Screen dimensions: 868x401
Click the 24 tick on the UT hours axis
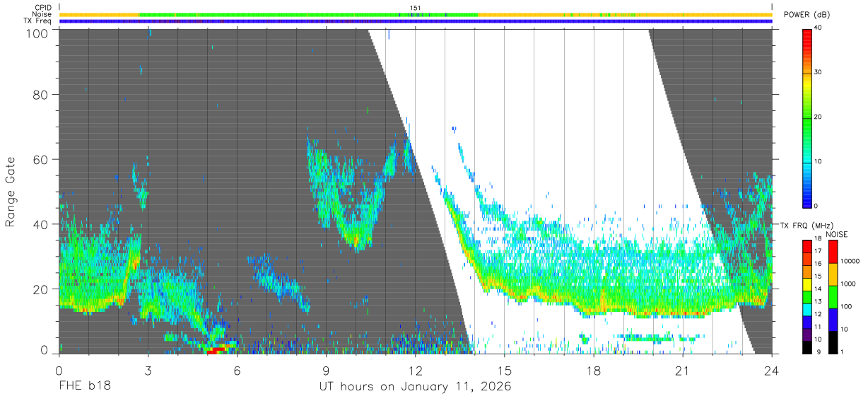pyautogui.click(x=772, y=370)
